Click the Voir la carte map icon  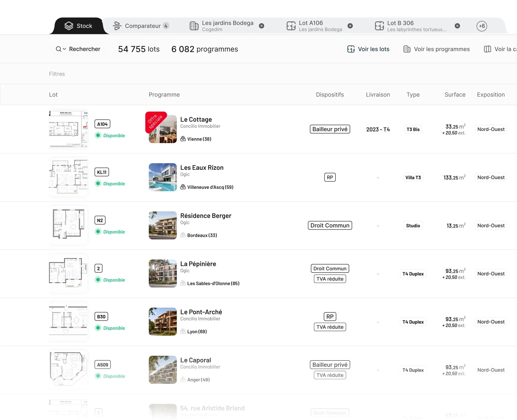tap(487, 49)
